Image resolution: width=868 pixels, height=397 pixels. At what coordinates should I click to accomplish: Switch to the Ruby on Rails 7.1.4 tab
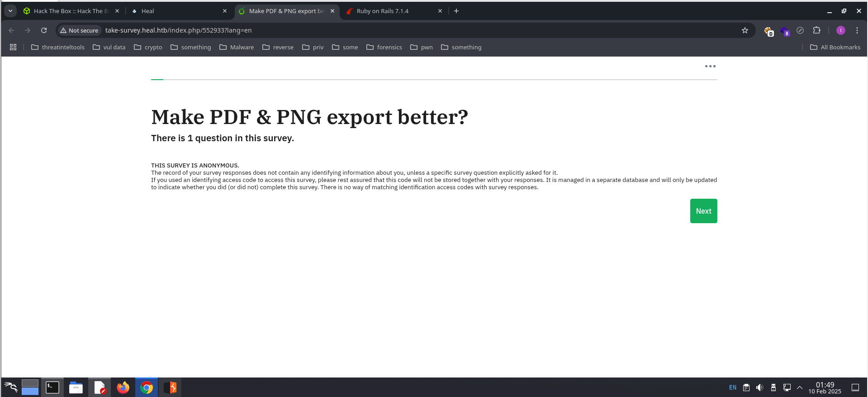[x=389, y=11]
